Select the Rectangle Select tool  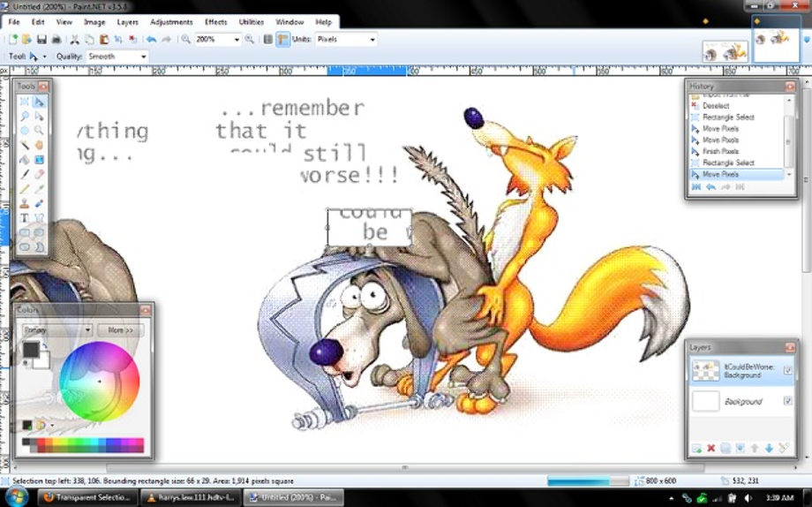click(25, 102)
